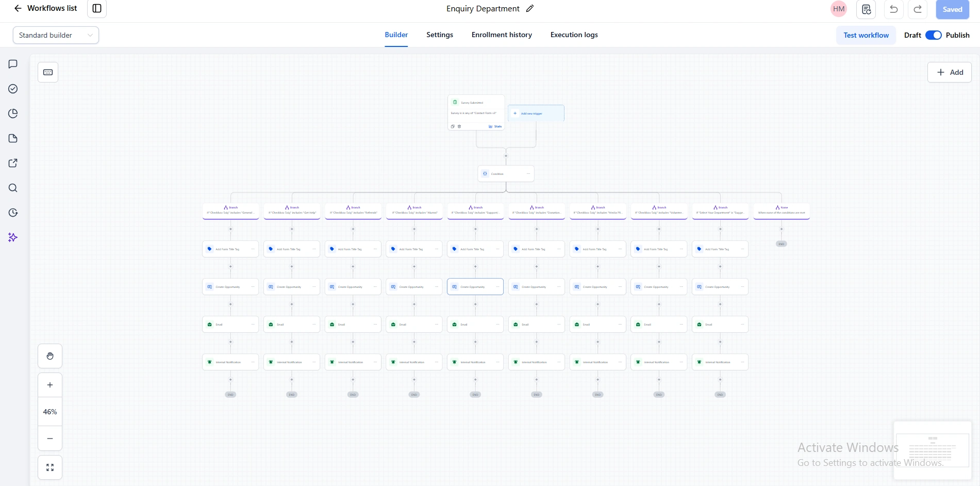980x486 pixels.
Task: Open the HM user avatar
Action: pos(839,9)
